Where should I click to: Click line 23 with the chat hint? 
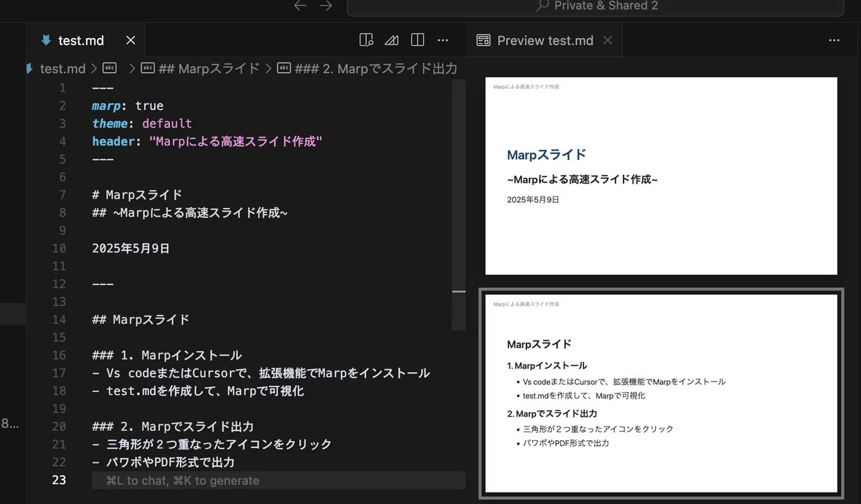(278, 480)
